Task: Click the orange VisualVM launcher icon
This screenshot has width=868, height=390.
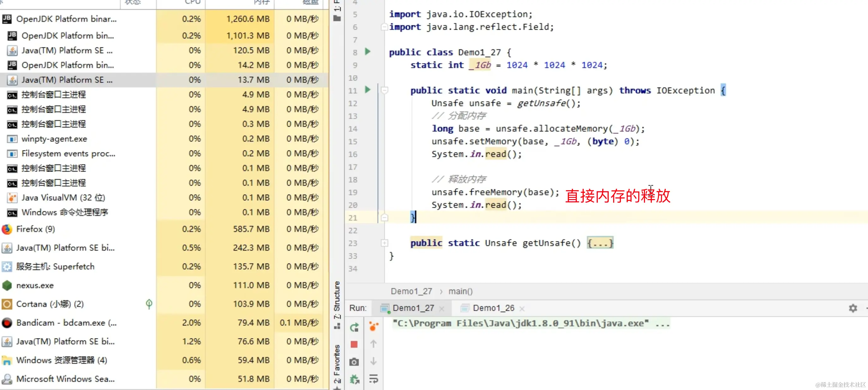Action: pyautogui.click(x=373, y=326)
